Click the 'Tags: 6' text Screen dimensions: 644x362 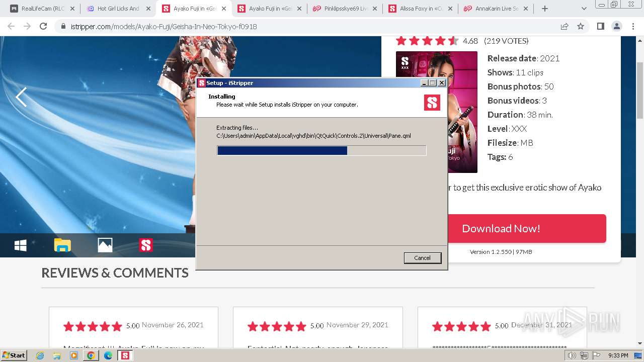[x=500, y=157]
